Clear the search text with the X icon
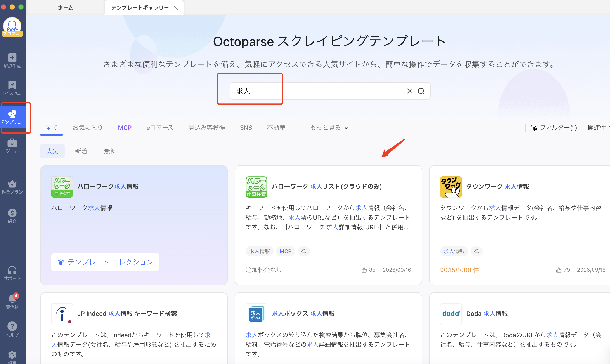This screenshot has width=610, height=364. [x=409, y=91]
